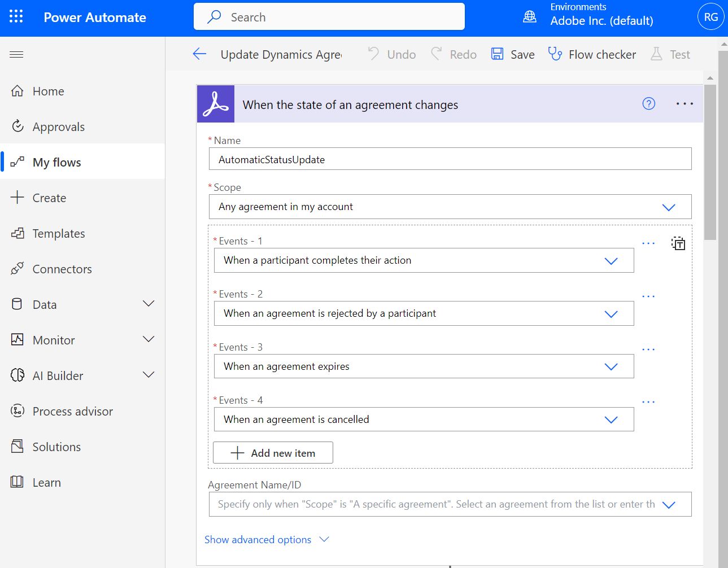Screen dimensions: 728x568
Task: Open the Templates page label
Action: pyautogui.click(x=59, y=233)
